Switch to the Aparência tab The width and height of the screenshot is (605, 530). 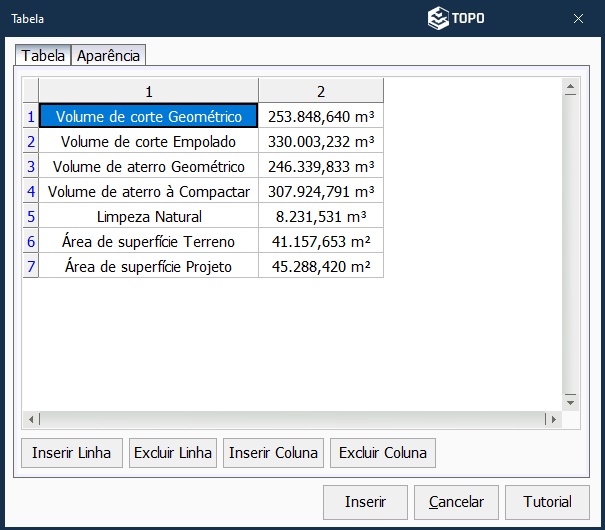click(109, 56)
